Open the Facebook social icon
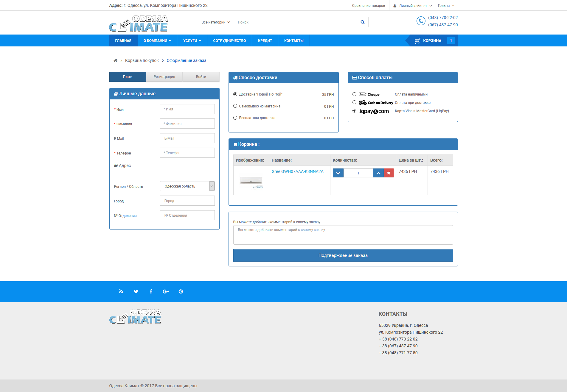567x392 pixels. pos(151,292)
